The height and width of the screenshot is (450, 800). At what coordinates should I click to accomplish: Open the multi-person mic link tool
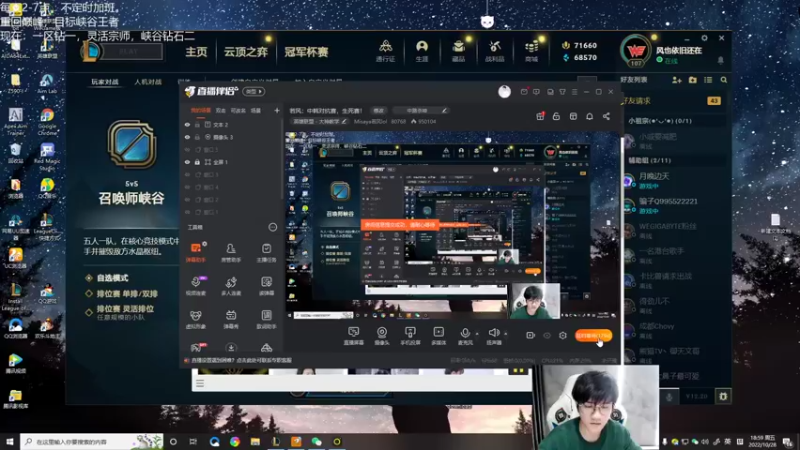(231, 286)
